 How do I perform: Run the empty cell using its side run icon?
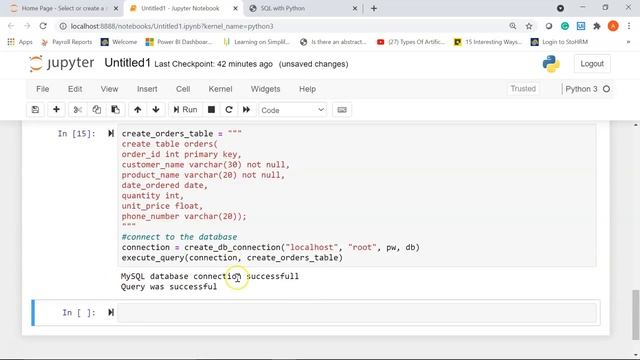111,313
